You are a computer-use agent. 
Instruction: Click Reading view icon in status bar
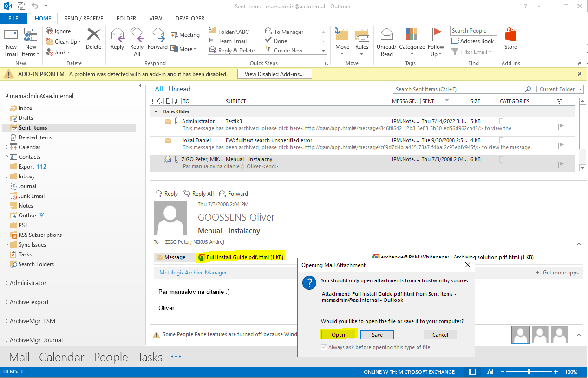click(x=490, y=372)
